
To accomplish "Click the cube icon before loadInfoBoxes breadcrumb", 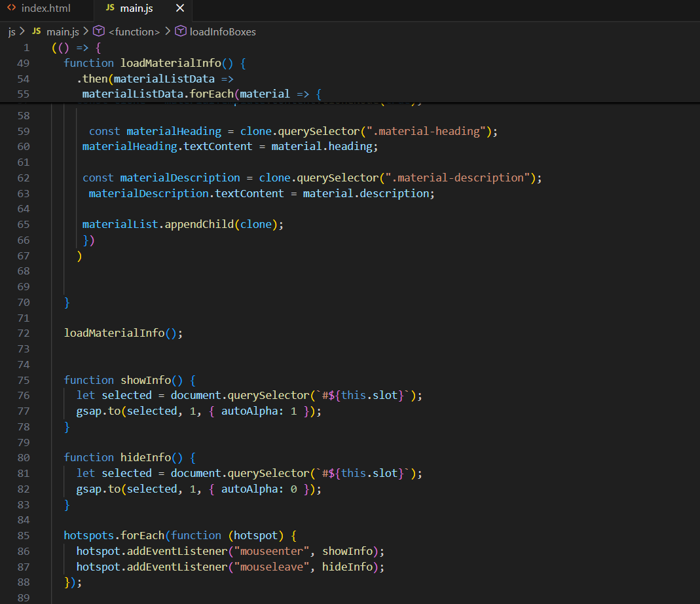I will pos(180,31).
